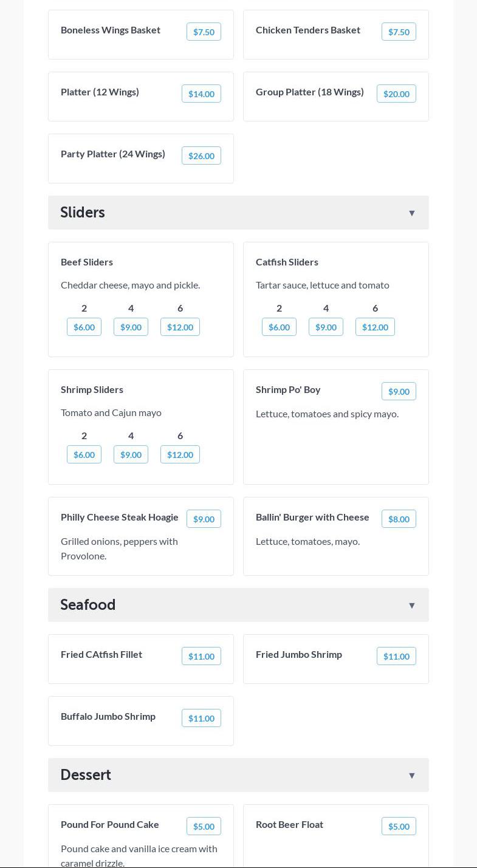The image size is (477, 868).
Task: Add Ballin' Burger with Cheese $8.00
Action: coord(399,519)
